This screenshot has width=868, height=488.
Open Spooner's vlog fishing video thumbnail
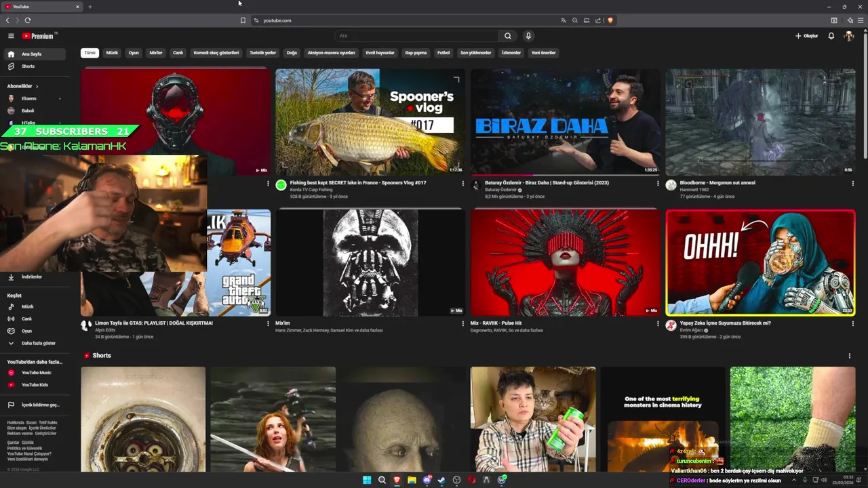point(370,122)
